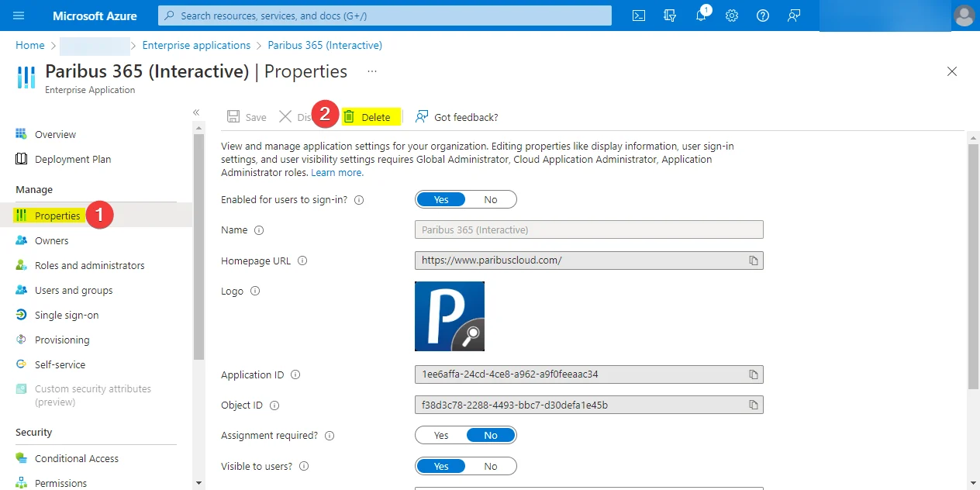The width and height of the screenshot is (980, 490).
Task: Copy the Object ID value
Action: coord(754,405)
